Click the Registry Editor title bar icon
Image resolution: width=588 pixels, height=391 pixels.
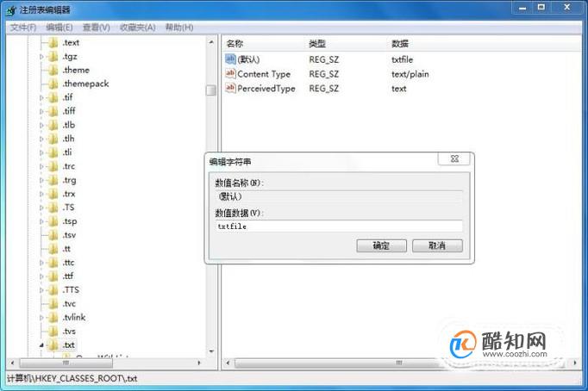[11, 10]
